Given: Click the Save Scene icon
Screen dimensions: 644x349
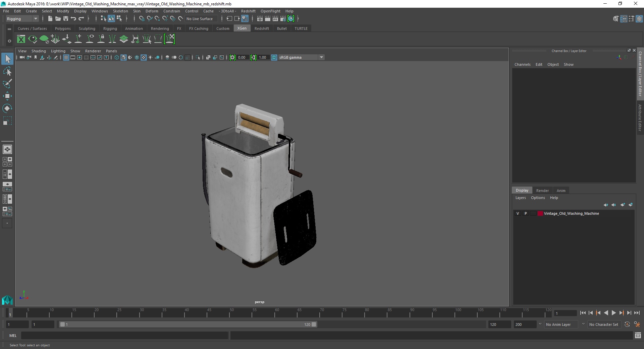Looking at the screenshot, I should [x=66, y=19].
